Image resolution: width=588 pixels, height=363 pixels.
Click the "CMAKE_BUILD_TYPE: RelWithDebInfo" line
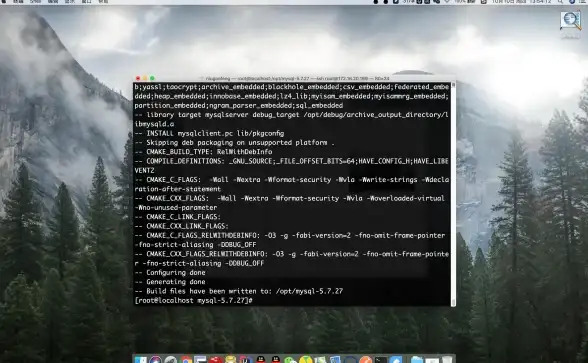(x=203, y=152)
